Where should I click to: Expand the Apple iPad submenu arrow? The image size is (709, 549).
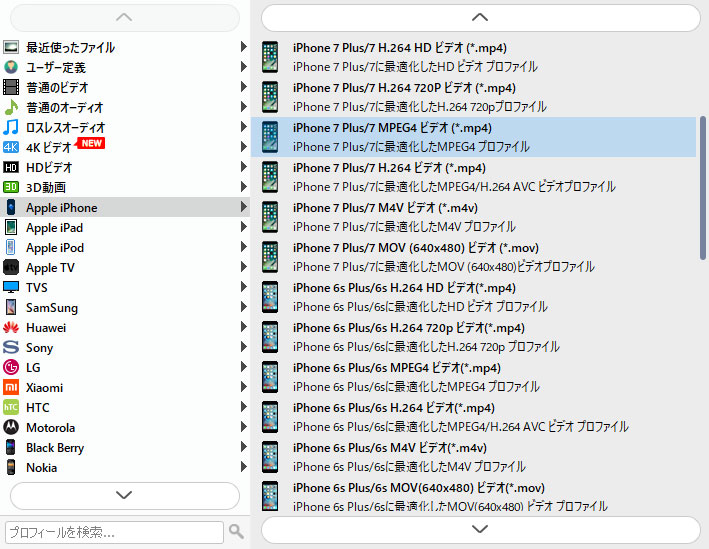pos(244,227)
